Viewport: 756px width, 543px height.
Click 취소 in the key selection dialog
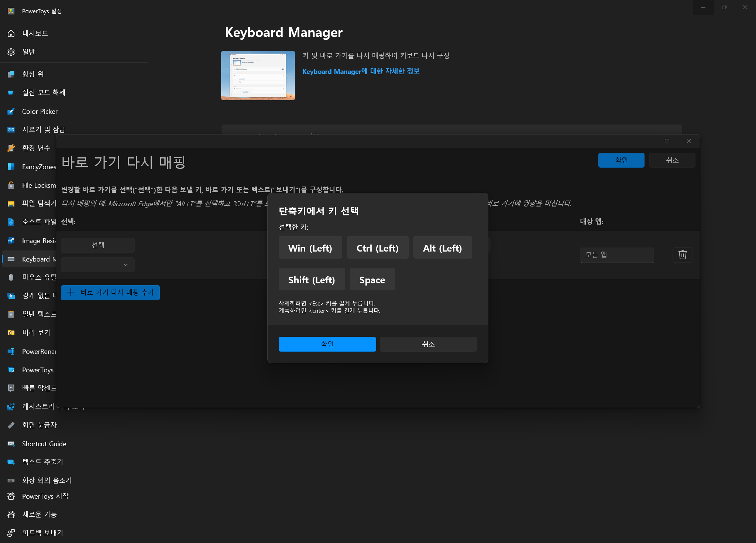[428, 344]
